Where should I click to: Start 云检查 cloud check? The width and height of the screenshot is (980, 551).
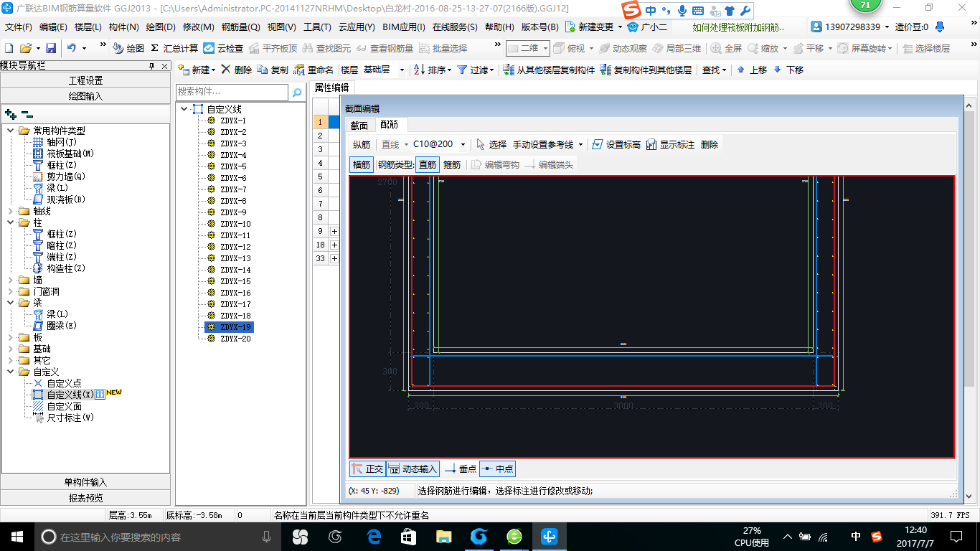click(x=223, y=48)
